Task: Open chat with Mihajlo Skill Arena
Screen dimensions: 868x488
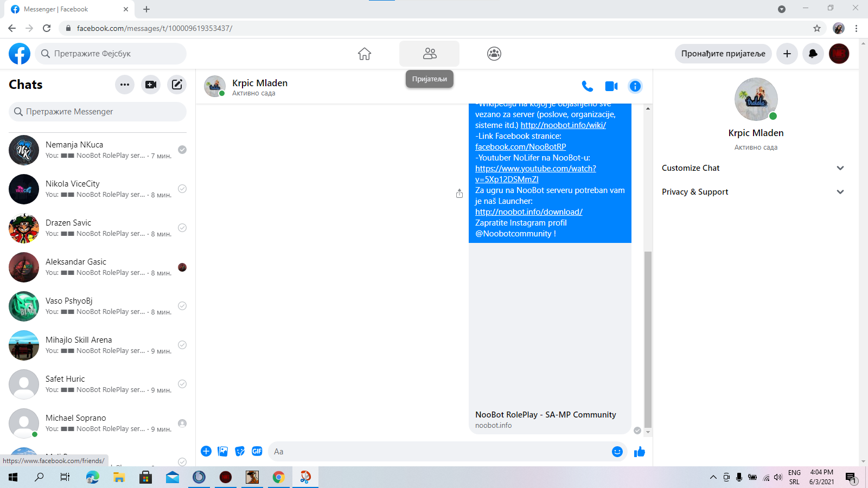Action: click(x=98, y=345)
